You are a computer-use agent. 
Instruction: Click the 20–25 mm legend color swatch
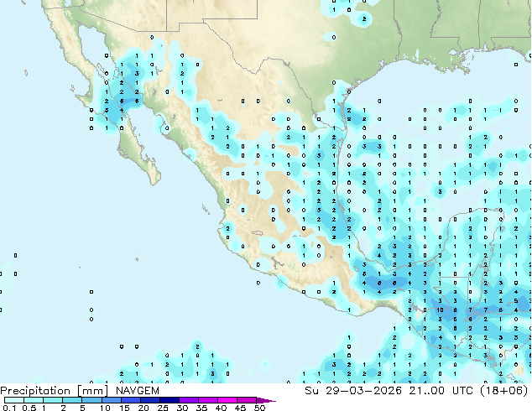pyautogui.click(x=149, y=400)
